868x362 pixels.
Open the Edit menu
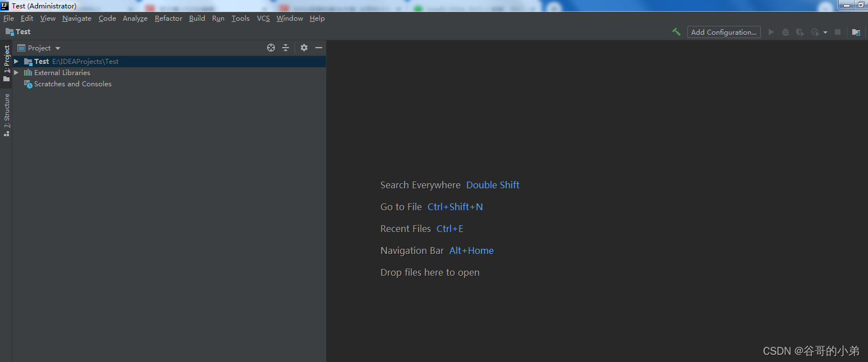click(x=27, y=18)
